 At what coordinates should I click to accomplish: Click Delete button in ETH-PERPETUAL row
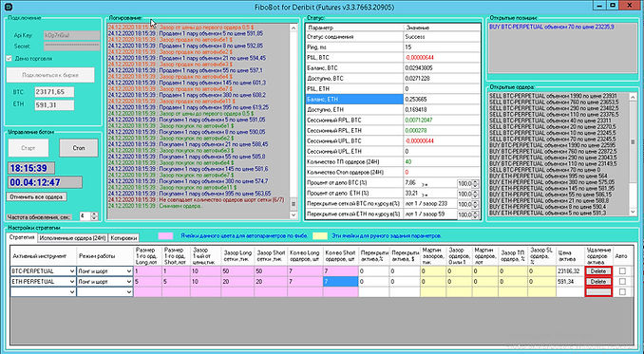tap(598, 282)
